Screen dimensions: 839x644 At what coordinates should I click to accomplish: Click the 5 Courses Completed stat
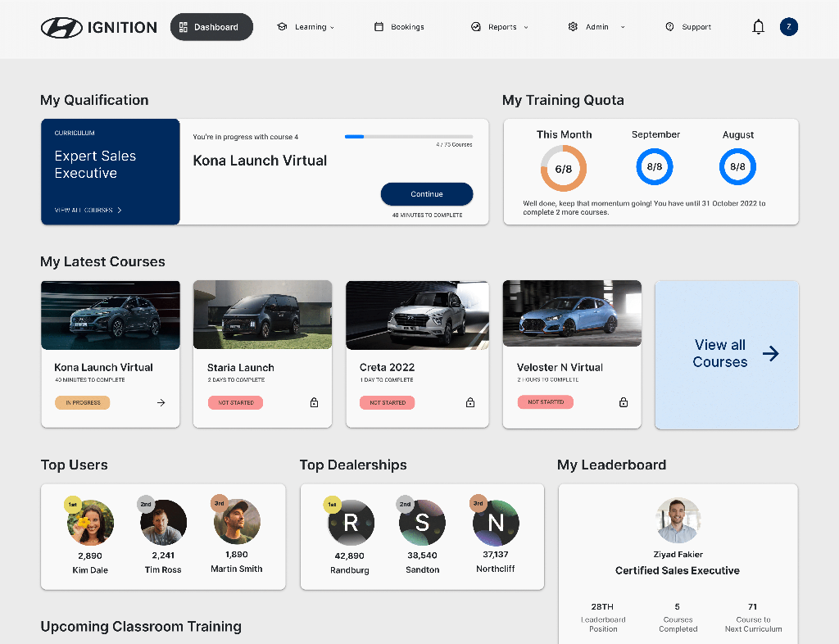[x=678, y=617]
